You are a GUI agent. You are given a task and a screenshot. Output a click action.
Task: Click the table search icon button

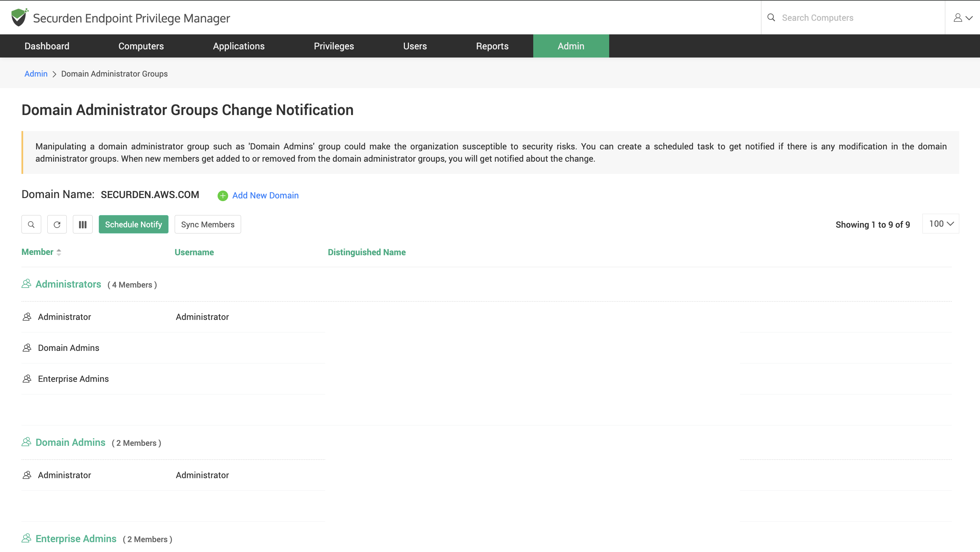(31, 224)
